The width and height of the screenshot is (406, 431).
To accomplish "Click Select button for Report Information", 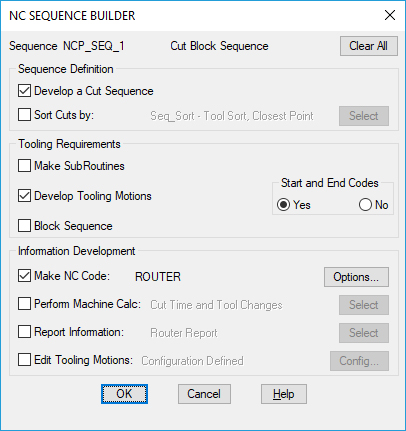I will click(364, 333).
